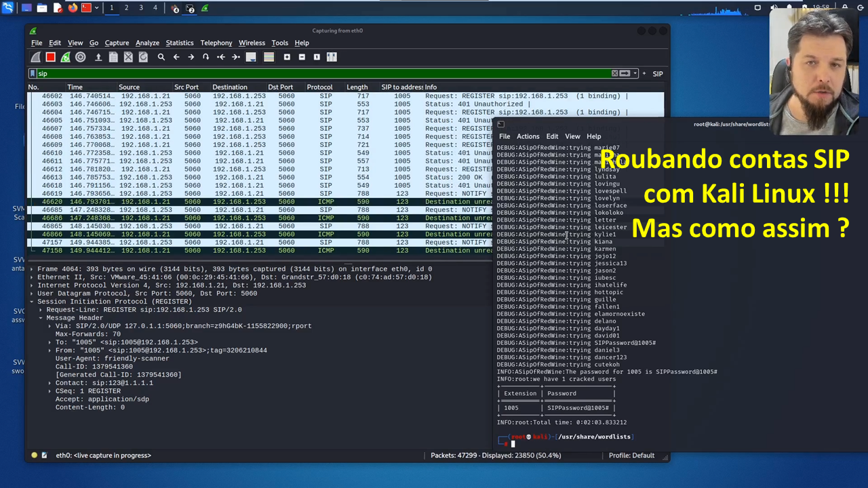Toggle packet list colorization
This screenshot has height=488, width=868.
click(x=269, y=57)
